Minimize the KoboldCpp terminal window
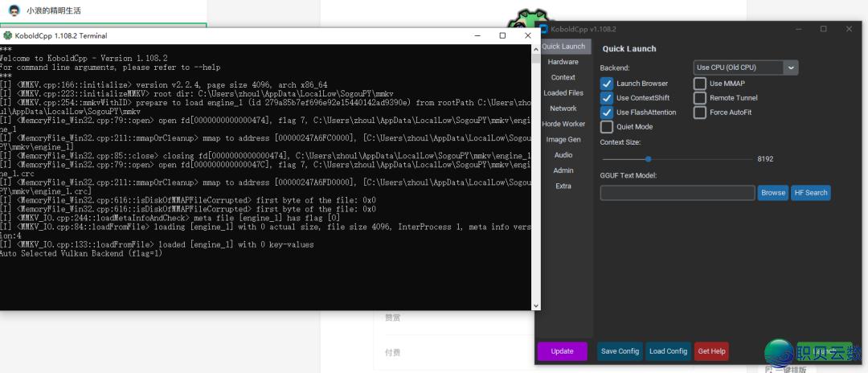The height and width of the screenshot is (373, 868). pyautogui.click(x=478, y=35)
